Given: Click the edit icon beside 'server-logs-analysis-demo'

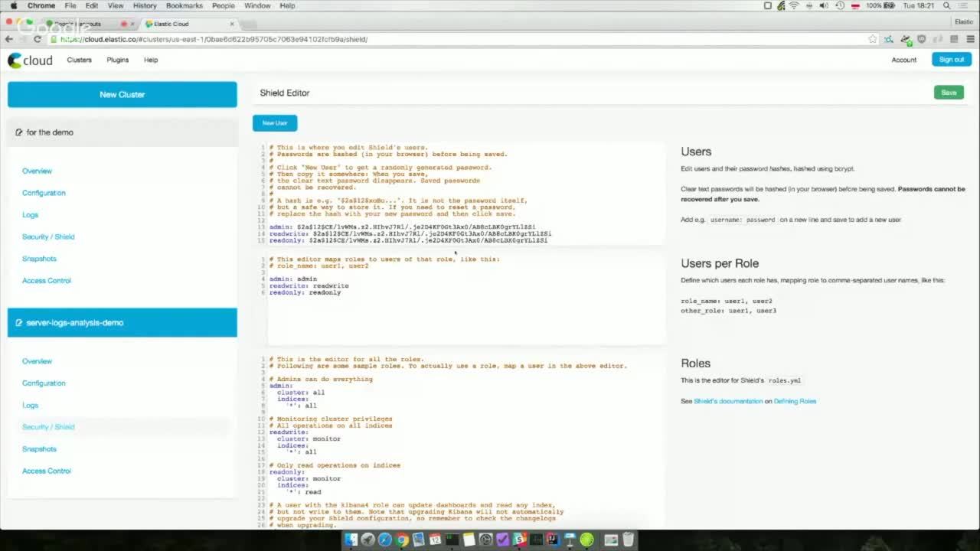Looking at the screenshot, I should 18,323.
